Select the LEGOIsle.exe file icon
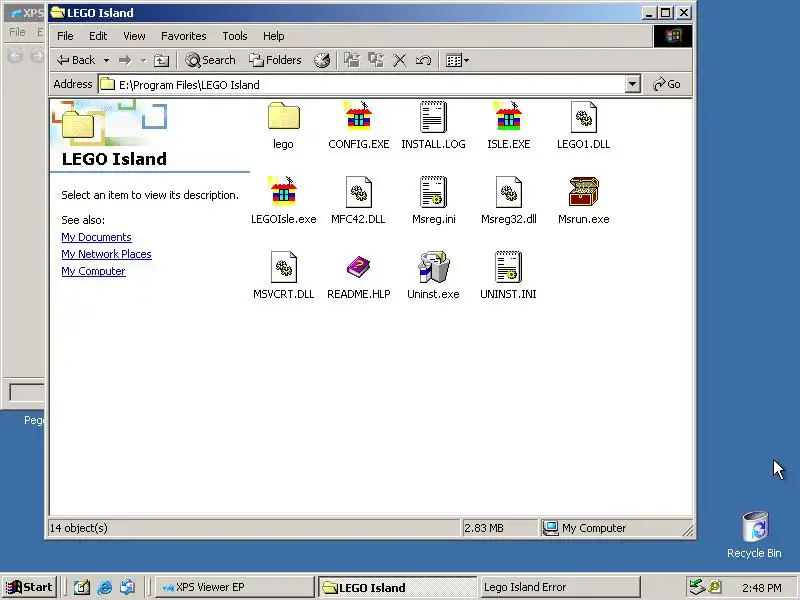This screenshot has height=600, width=800. [284, 192]
